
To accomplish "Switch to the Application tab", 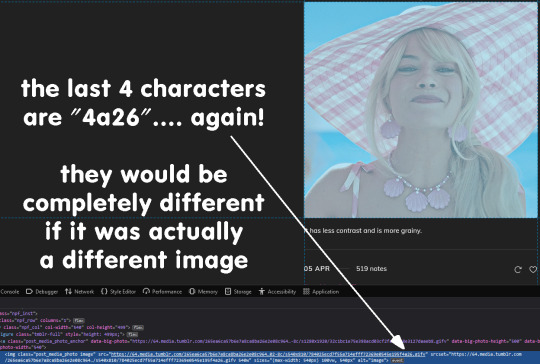I will (x=321, y=292).
